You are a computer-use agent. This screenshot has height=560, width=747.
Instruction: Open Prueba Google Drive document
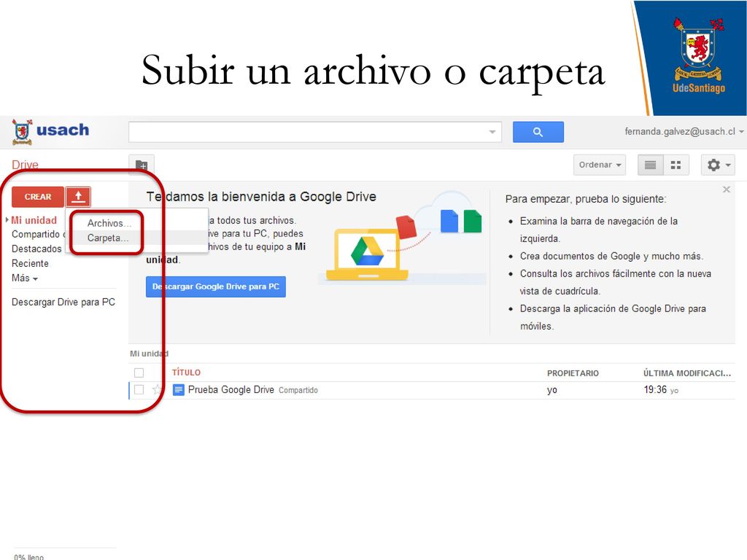(x=231, y=389)
